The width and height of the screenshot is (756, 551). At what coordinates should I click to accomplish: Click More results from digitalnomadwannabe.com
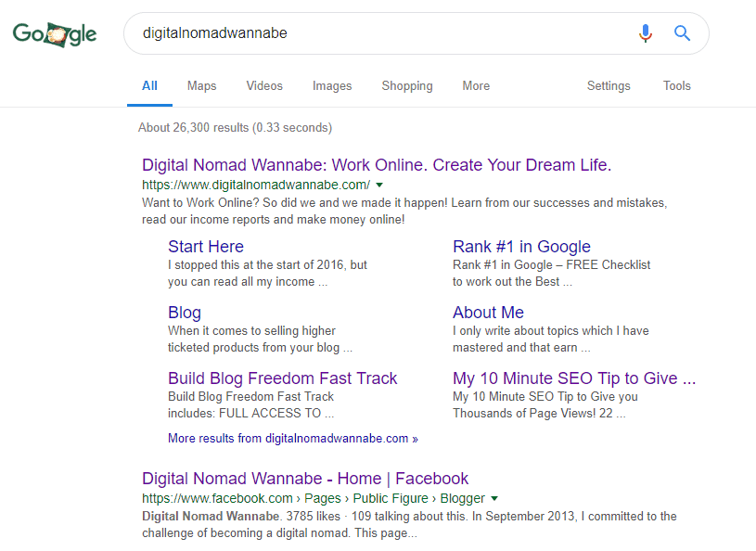coord(292,438)
